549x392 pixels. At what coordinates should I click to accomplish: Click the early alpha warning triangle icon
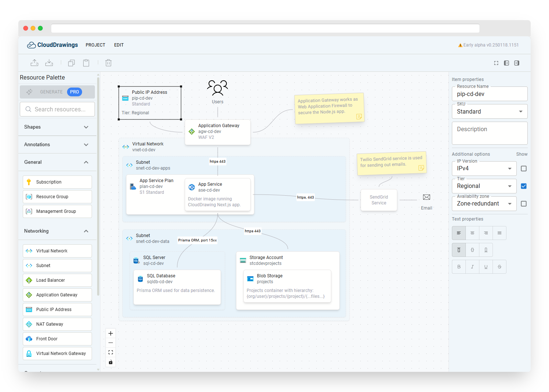(x=460, y=45)
